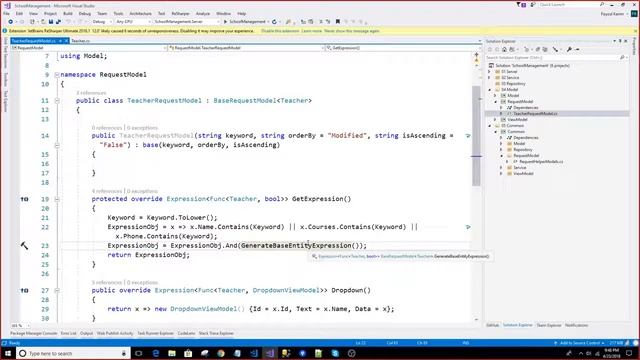Viewport: 640px width, 360px height.
Task: Collapse the 04 Model folder in Solution Explorer
Action: 490,89
